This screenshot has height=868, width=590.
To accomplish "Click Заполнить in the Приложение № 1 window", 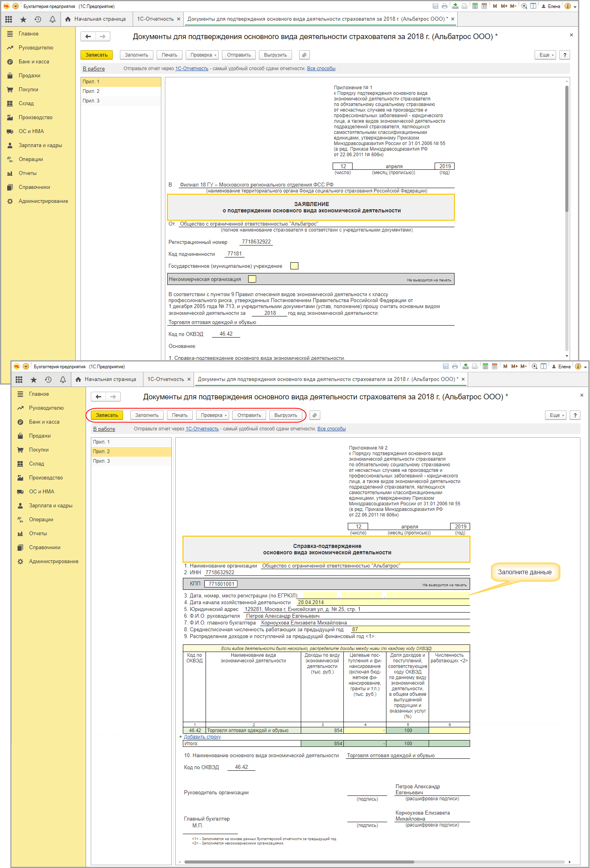I will [x=137, y=55].
